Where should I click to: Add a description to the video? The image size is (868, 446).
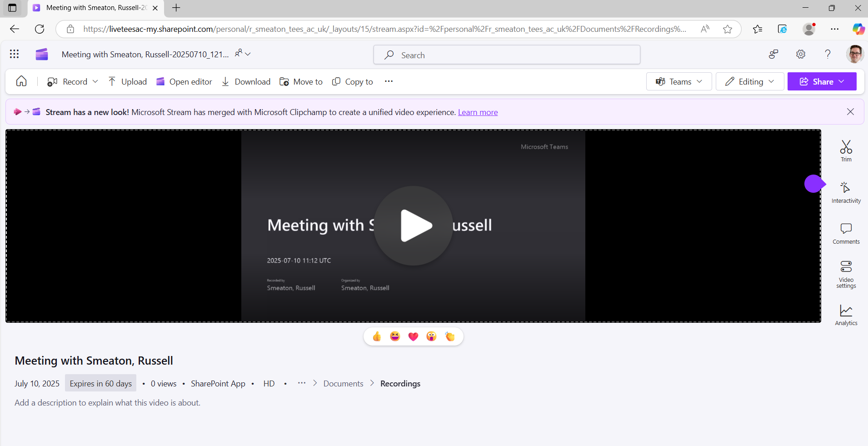107,403
